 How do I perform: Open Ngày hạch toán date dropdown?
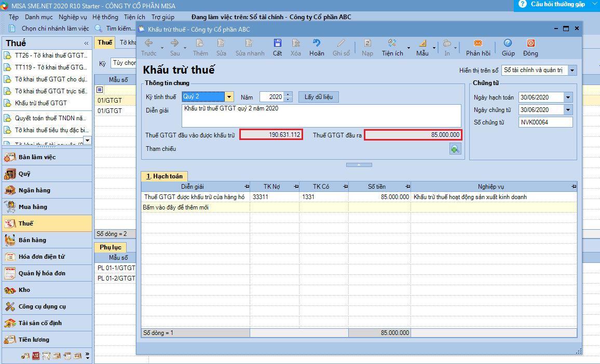[x=568, y=97]
